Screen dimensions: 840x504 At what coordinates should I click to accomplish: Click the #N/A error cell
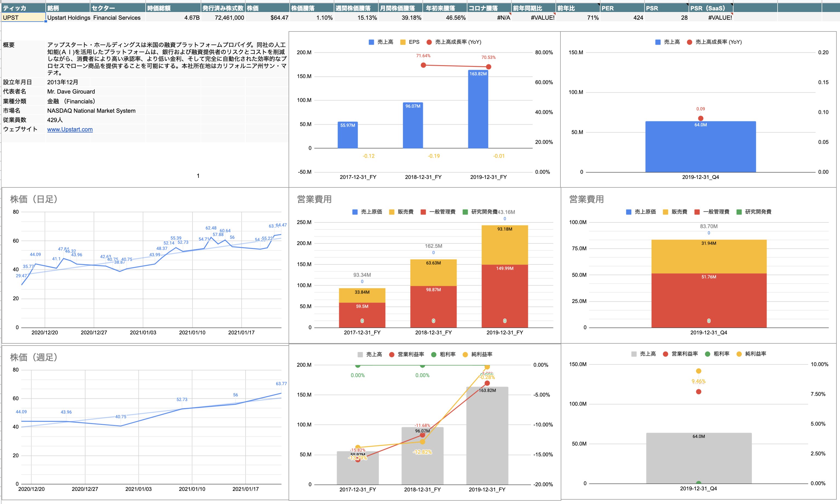(489, 17)
